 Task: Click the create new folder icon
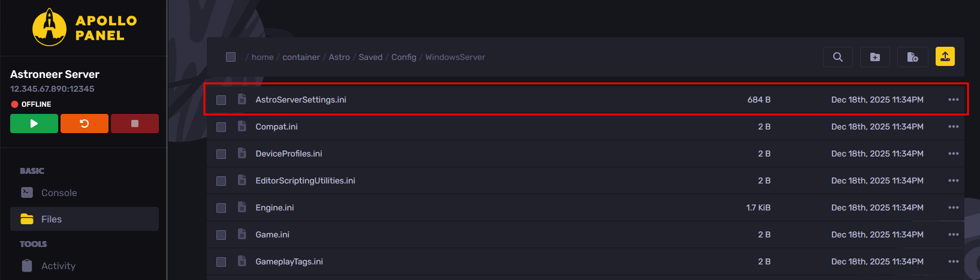point(875,57)
